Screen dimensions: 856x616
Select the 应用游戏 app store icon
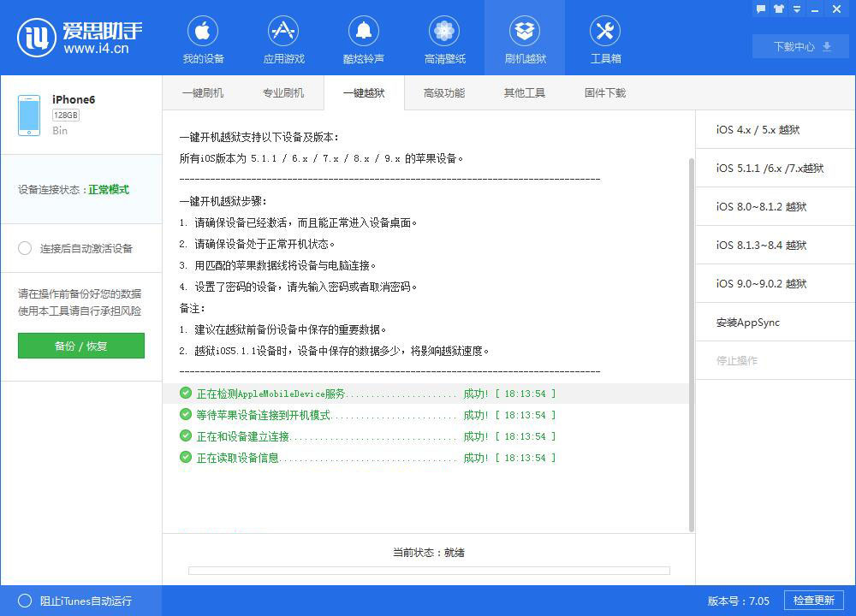click(x=283, y=38)
